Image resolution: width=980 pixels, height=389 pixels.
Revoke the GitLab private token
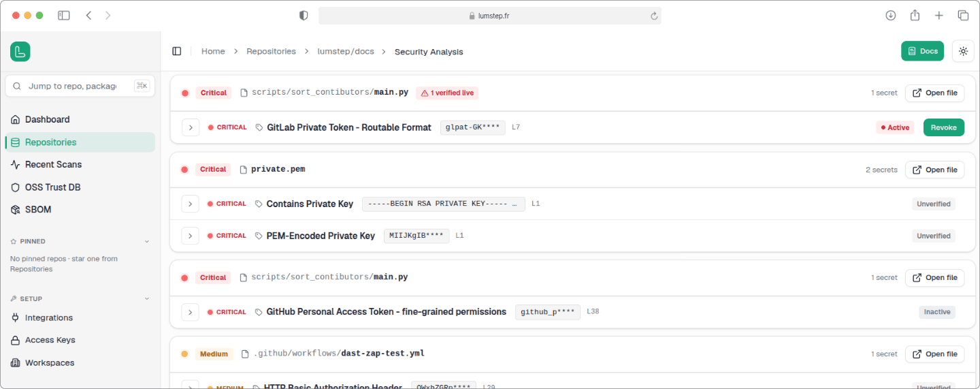click(x=944, y=127)
